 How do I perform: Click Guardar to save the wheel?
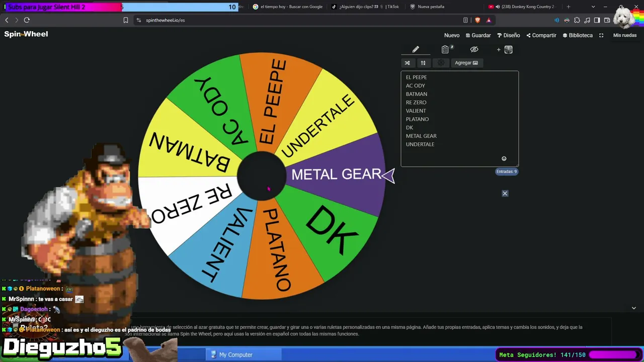click(478, 35)
